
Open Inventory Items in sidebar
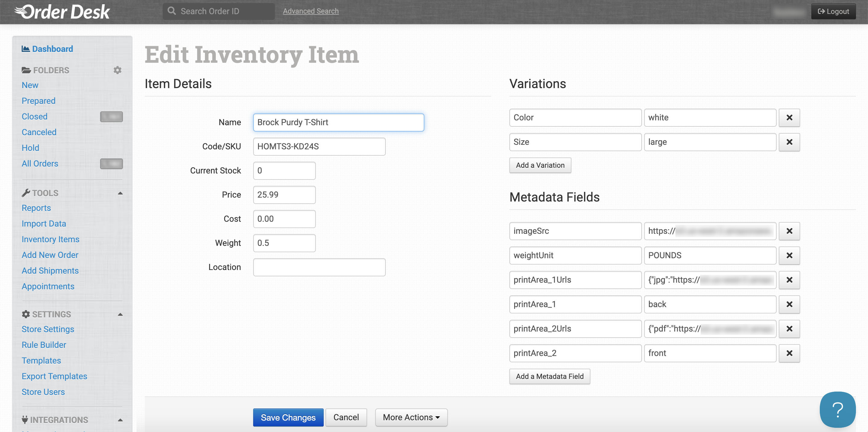click(x=51, y=239)
